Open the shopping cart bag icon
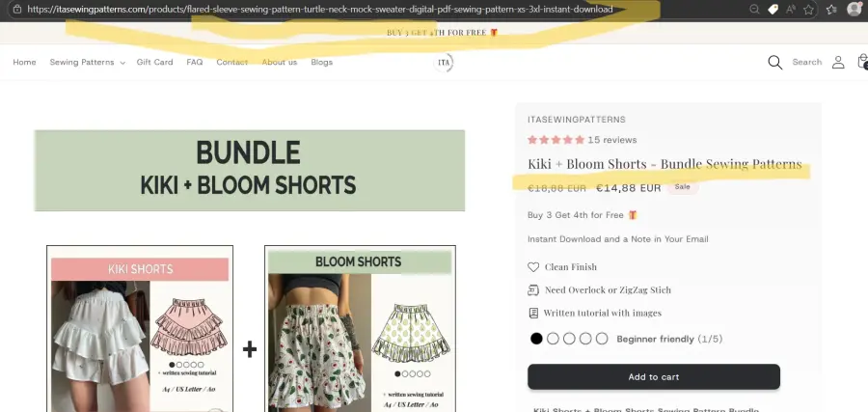868x412 pixels. (x=861, y=63)
